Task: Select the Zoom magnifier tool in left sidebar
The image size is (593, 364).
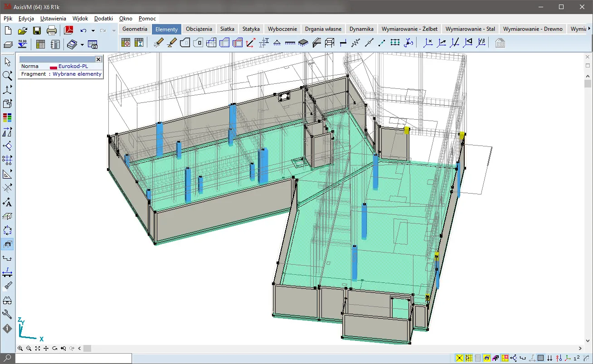Action: (x=7, y=76)
